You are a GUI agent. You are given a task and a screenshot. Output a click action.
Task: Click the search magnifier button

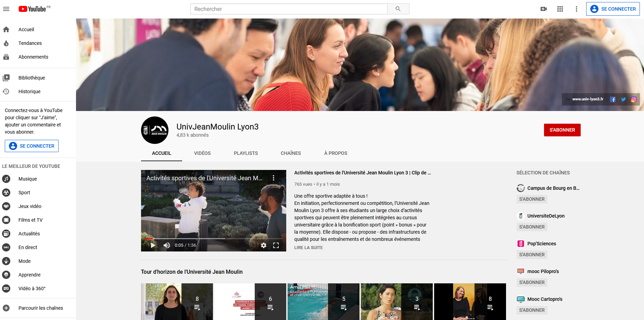(398, 9)
